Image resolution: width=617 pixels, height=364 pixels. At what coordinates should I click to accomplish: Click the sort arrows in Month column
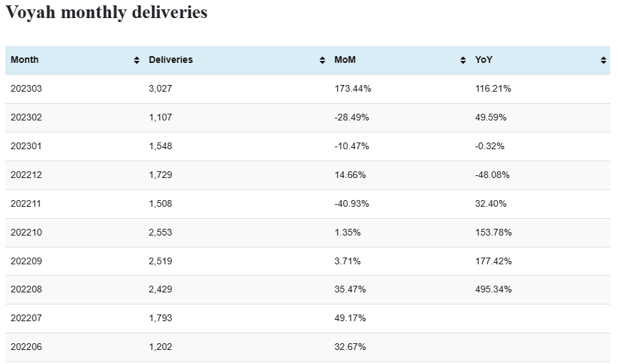coord(137,60)
